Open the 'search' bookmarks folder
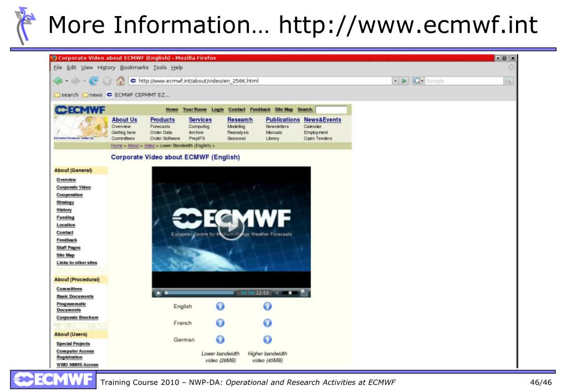Image resolution: width=567 pixels, height=392 pixels. coord(66,95)
